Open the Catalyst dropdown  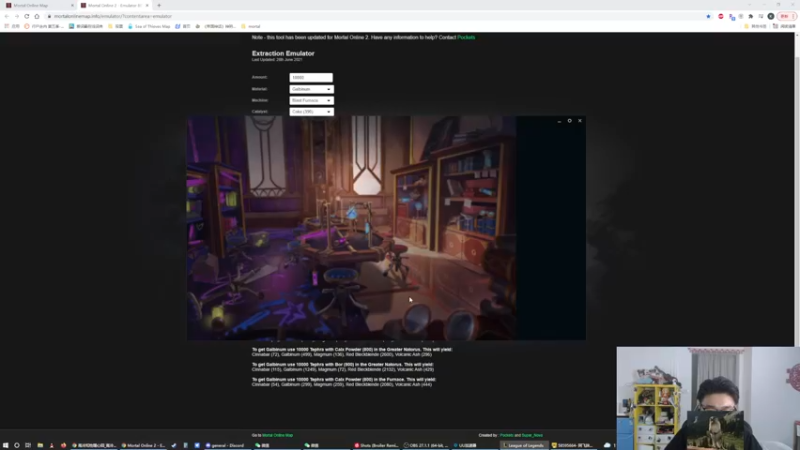(311, 111)
